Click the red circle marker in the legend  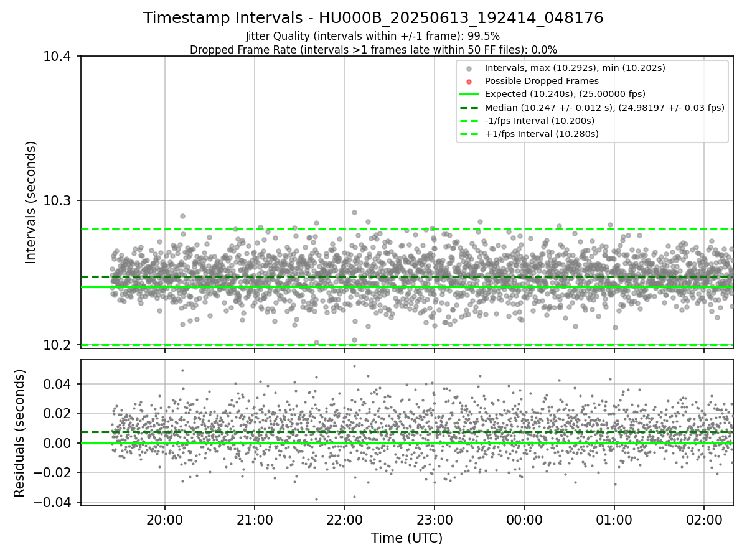[469, 82]
